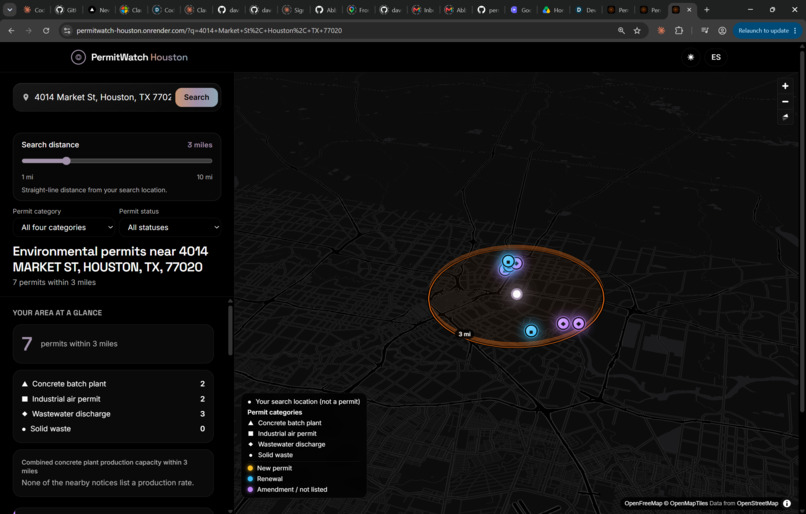Click the page vertical scrollbar at right edge
This screenshot has width=806, height=514.
click(x=802, y=229)
